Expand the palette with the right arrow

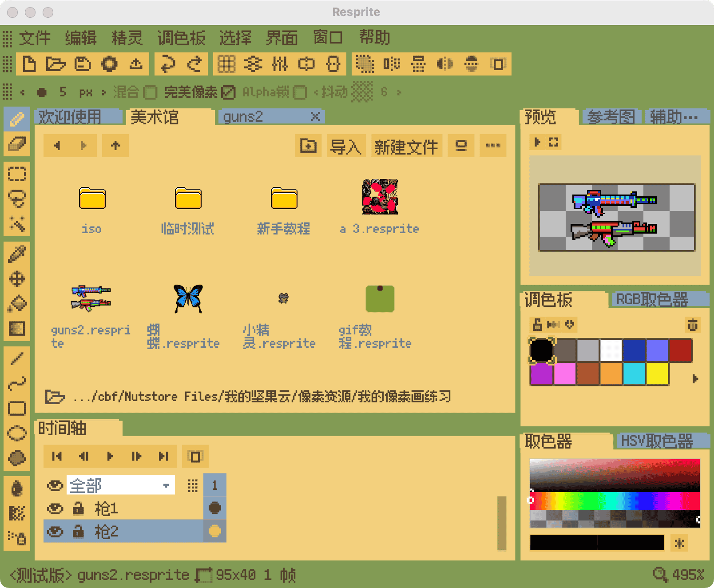coord(695,379)
